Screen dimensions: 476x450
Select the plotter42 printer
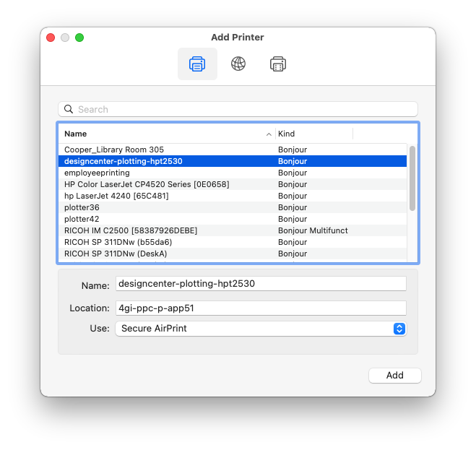233,219
